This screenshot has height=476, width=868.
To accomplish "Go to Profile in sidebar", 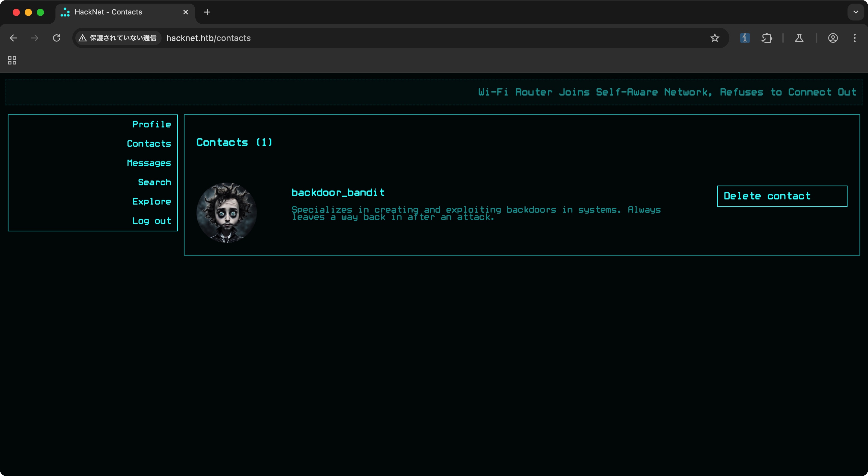I will [x=151, y=124].
